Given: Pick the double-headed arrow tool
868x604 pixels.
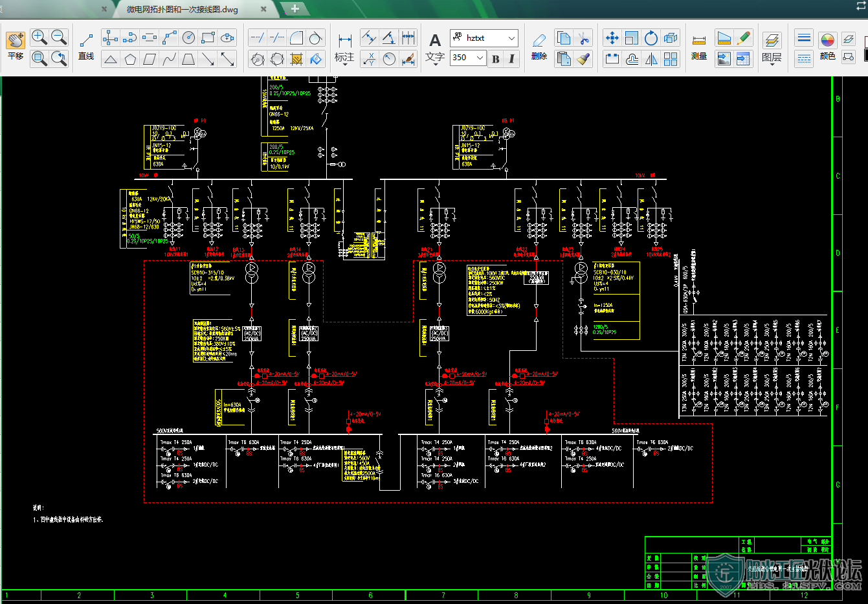Looking at the screenshot, I should click(227, 59).
